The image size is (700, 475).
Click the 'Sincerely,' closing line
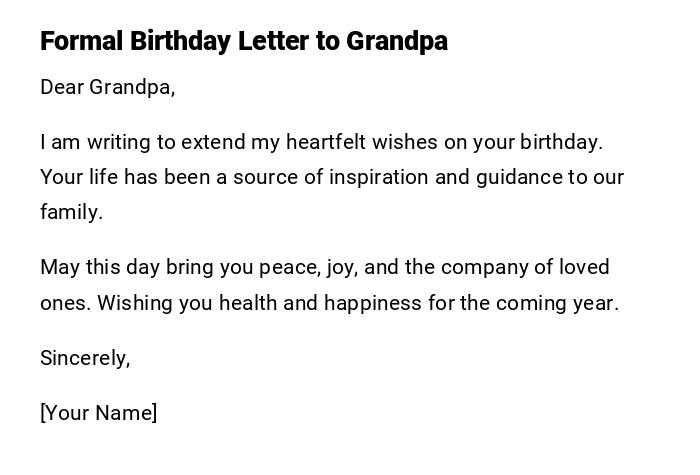(85, 358)
